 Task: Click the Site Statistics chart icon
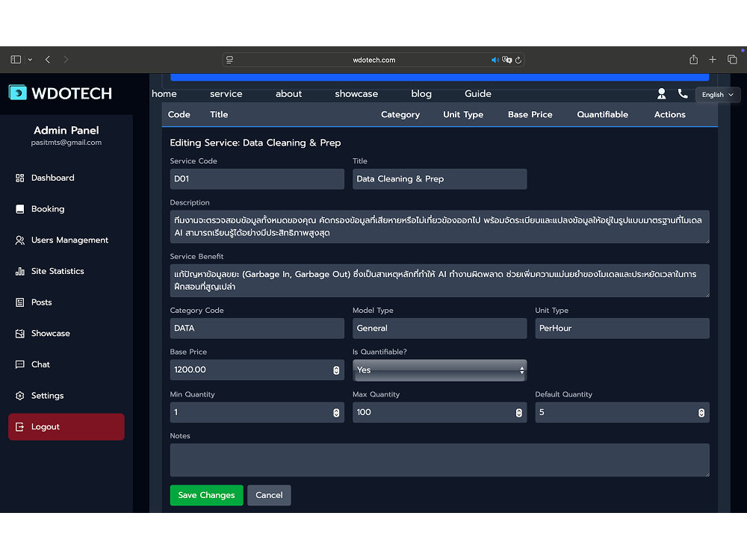(20, 272)
